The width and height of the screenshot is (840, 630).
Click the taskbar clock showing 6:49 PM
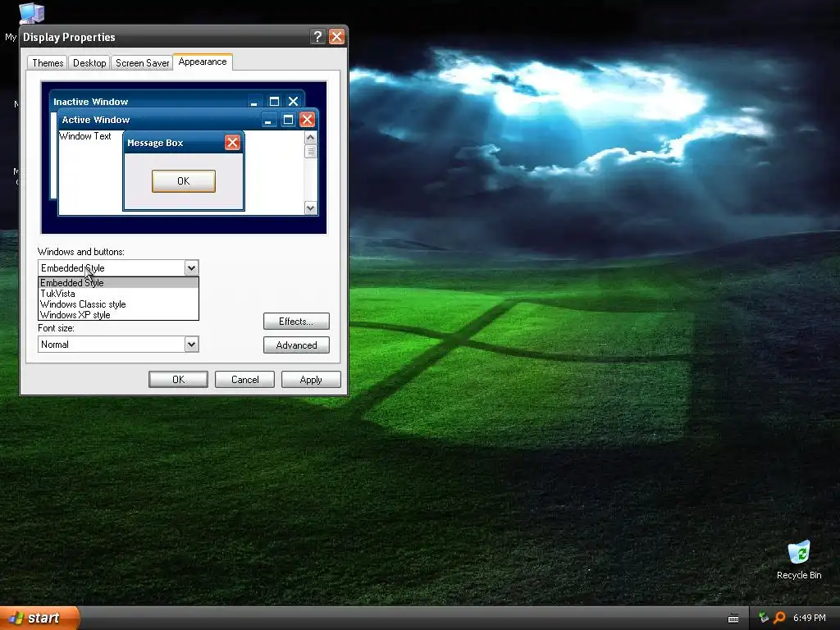tap(809, 618)
